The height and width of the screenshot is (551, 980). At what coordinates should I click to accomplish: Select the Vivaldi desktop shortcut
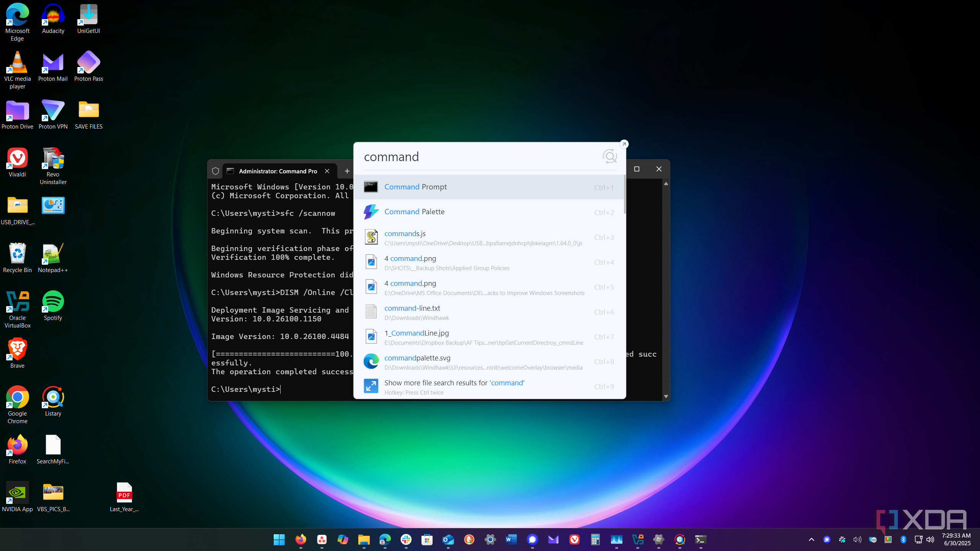click(x=17, y=162)
